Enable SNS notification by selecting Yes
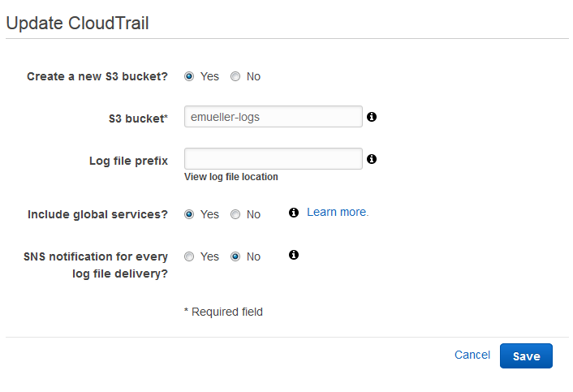The height and width of the screenshot is (392, 573). 189,256
